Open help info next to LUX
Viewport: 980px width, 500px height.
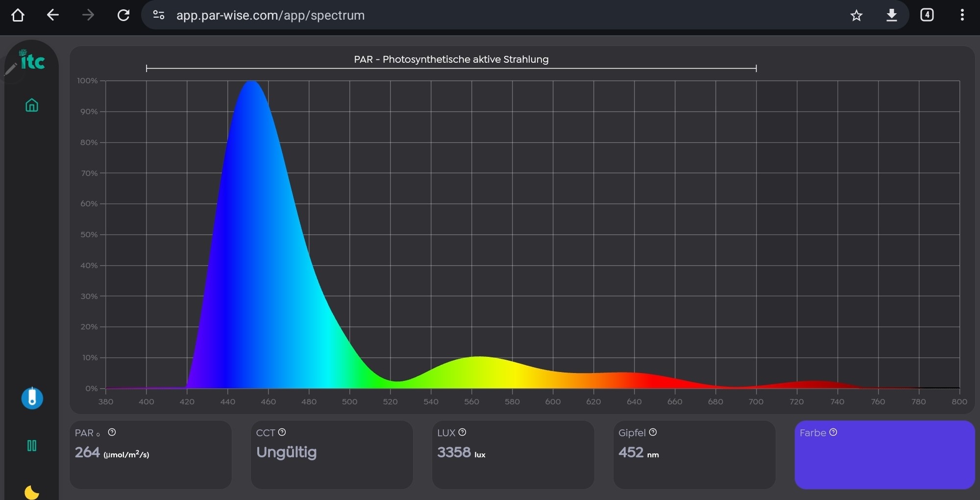pos(462,432)
